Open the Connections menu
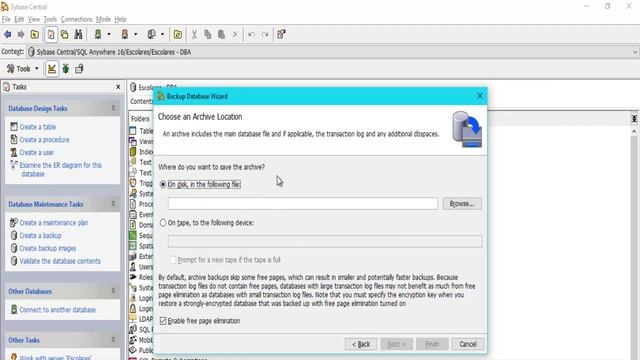The height and width of the screenshot is (360, 640). (x=77, y=19)
